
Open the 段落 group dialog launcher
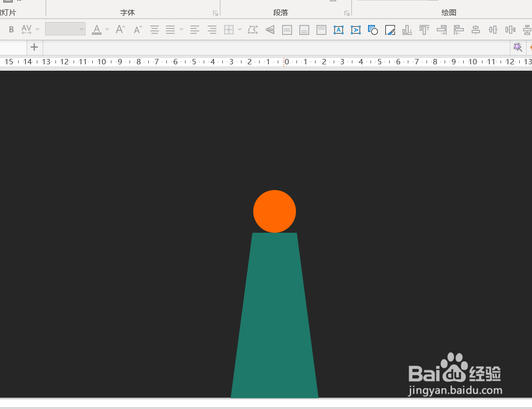[x=347, y=13]
